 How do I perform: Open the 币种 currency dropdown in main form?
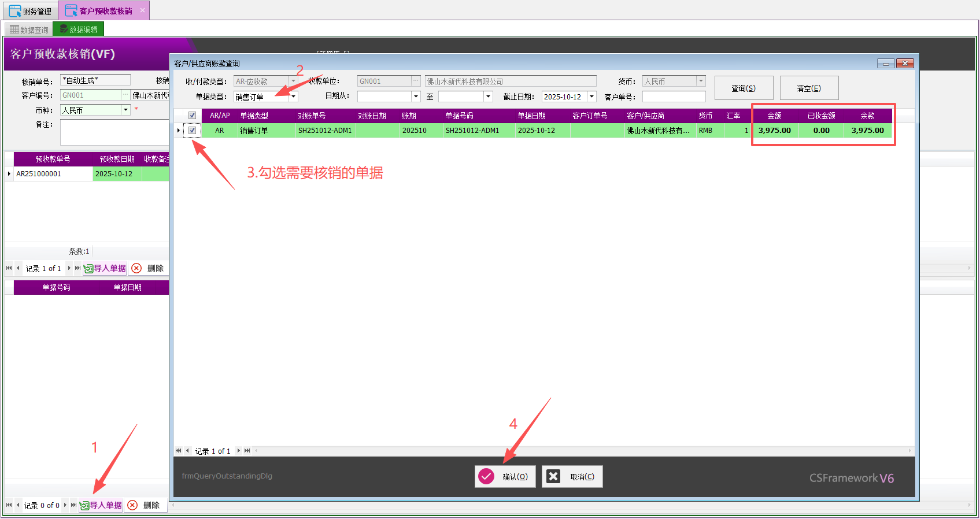pos(125,110)
